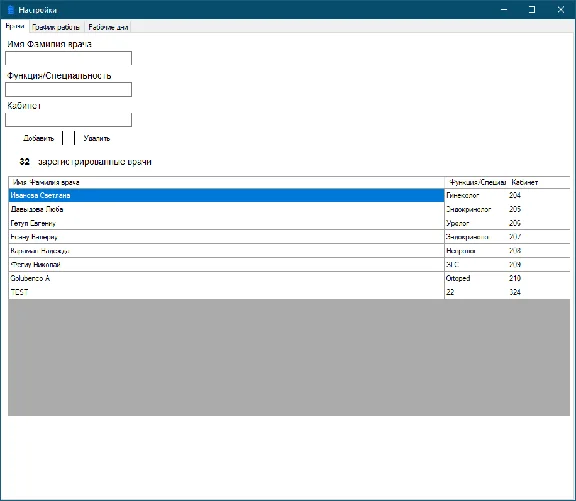Screen dimensions: 576x501
Task: Maximize the Настройки window
Action: (532, 10)
